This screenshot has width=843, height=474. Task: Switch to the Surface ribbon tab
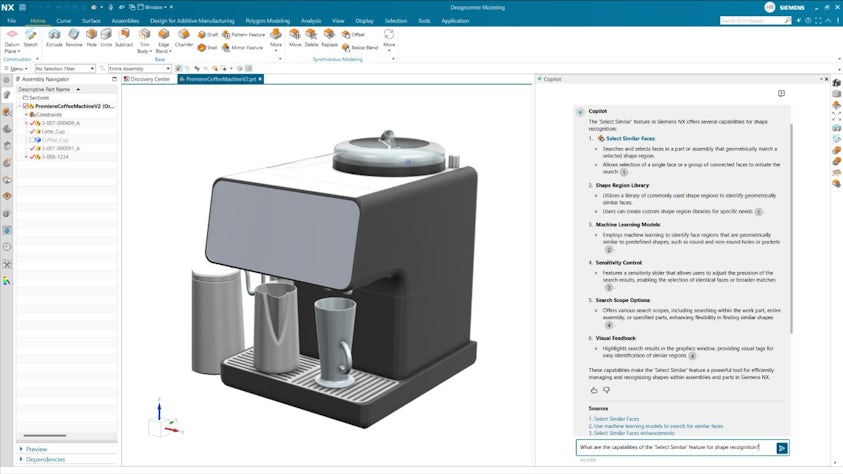click(x=91, y=21)
